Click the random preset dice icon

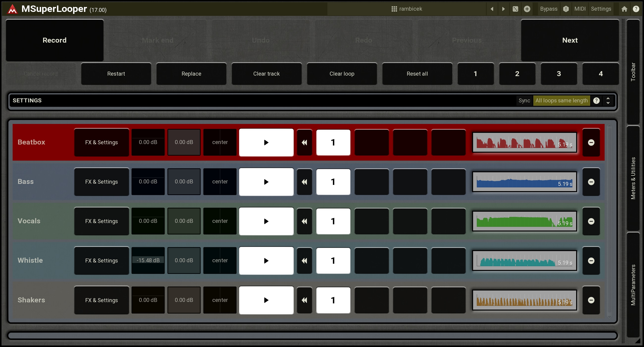tap(515, 9)
